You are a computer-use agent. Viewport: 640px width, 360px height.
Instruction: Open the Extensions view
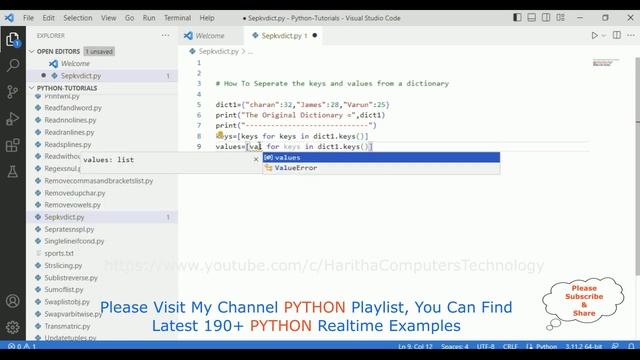(13, 145)
